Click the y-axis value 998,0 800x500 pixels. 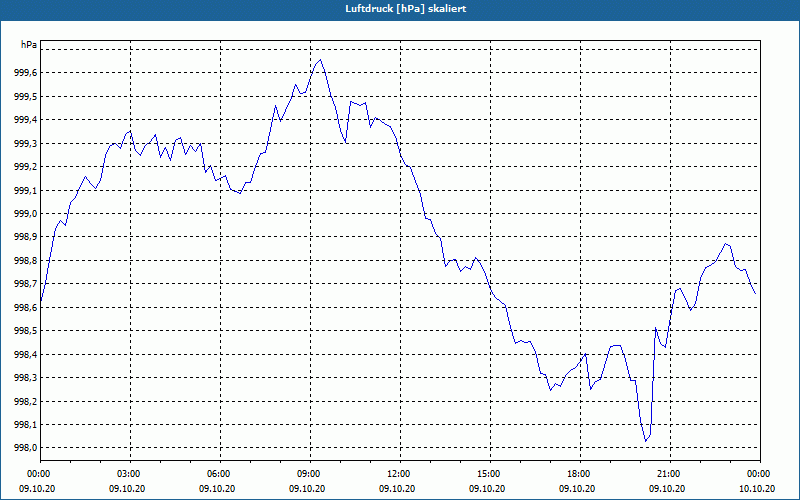[26, 448]
